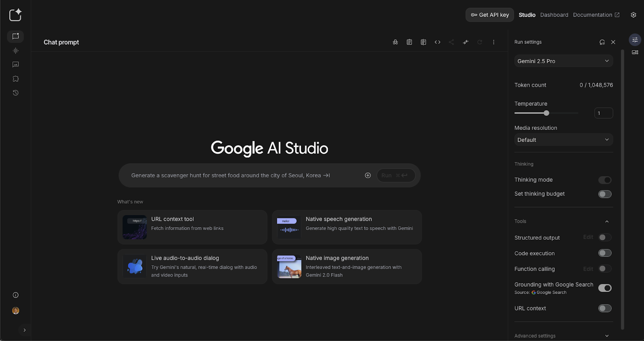The height and width of the screenshot is (341, 644).
Task: Click the Temperature value input box
Action: coord(603,113)
